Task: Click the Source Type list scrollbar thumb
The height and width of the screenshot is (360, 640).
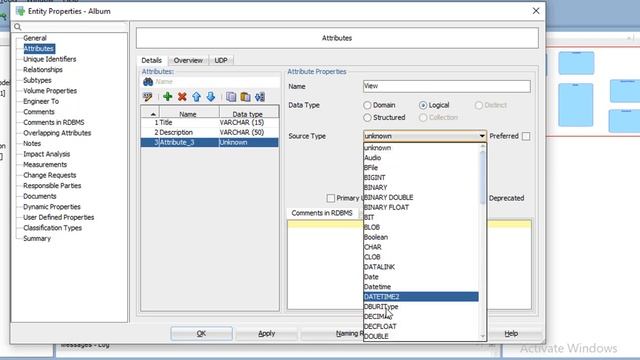Action: pos(482,178)
